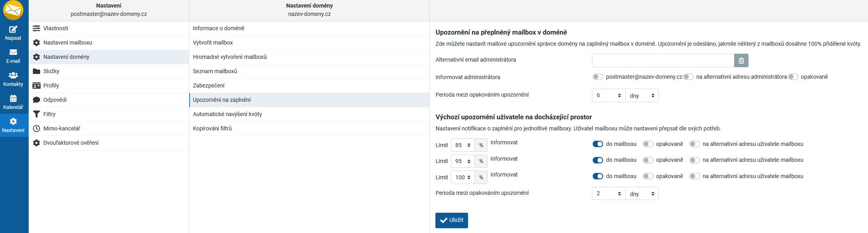Open the Kontakty people icon

tap(13, 75)
